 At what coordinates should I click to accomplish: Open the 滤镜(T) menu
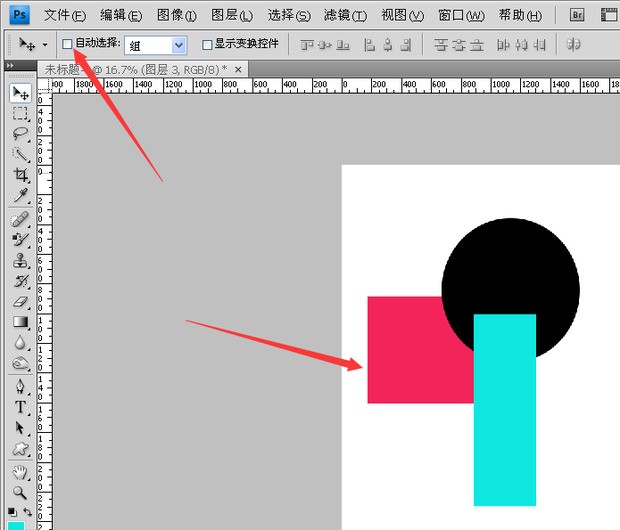[345, 15]
